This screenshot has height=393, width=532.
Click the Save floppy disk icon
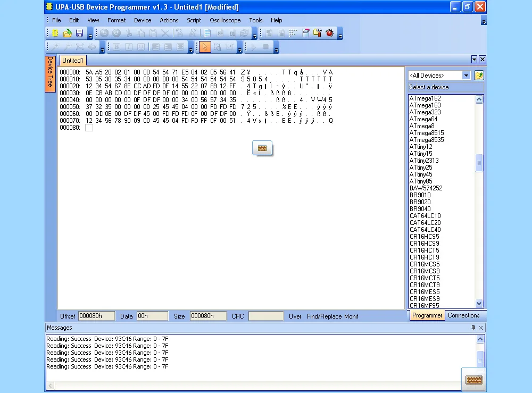click(x=79, y=33)
